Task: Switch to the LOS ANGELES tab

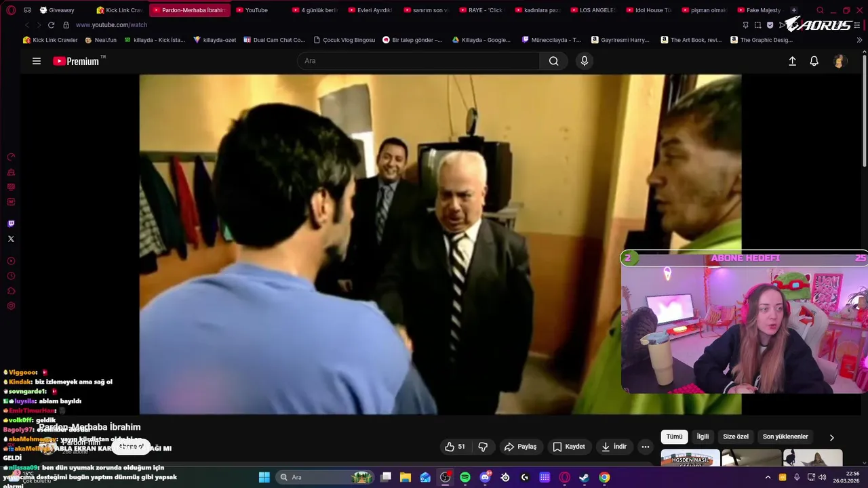Action: [x=594, y=10]
